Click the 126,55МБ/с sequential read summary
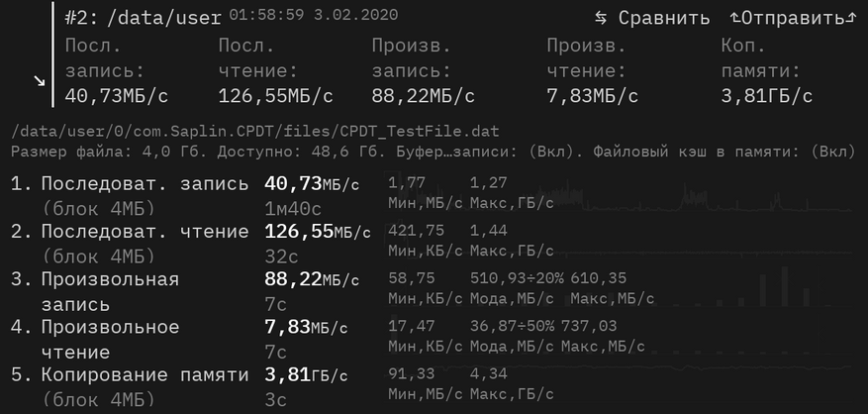The width and height of the screenshot is (868, 414). tap(276, 96)
